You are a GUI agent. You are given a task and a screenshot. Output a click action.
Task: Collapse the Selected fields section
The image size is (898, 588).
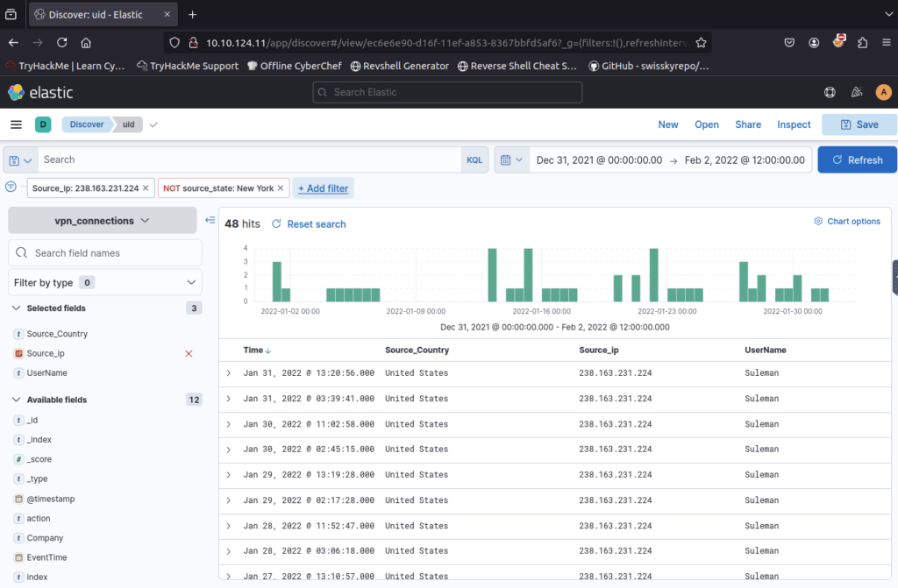coord(16,308)
